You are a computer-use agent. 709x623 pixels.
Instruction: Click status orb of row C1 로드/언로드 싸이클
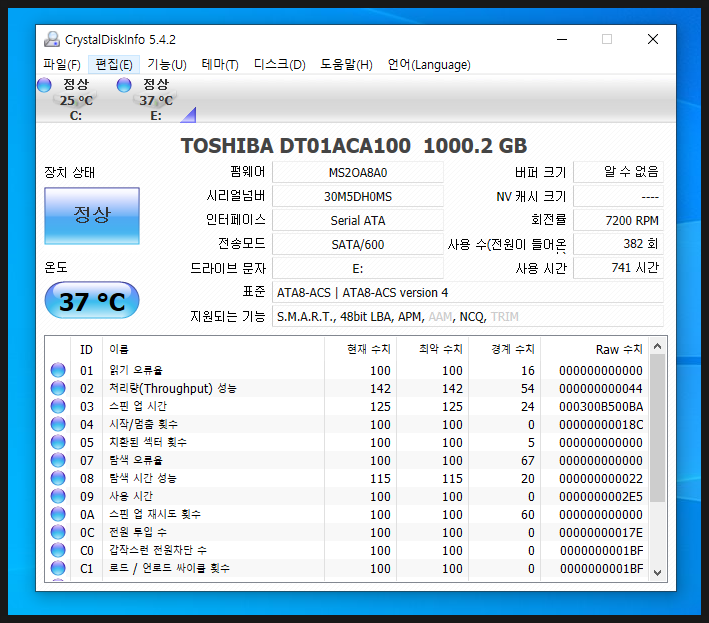click(x=58, y=568)
